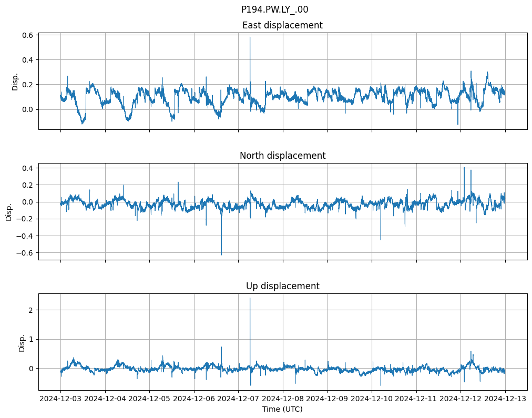Click the tallest spike peak in East plot
The width and height of the screenshot is (532, 418).
click(x=250, y=37)
